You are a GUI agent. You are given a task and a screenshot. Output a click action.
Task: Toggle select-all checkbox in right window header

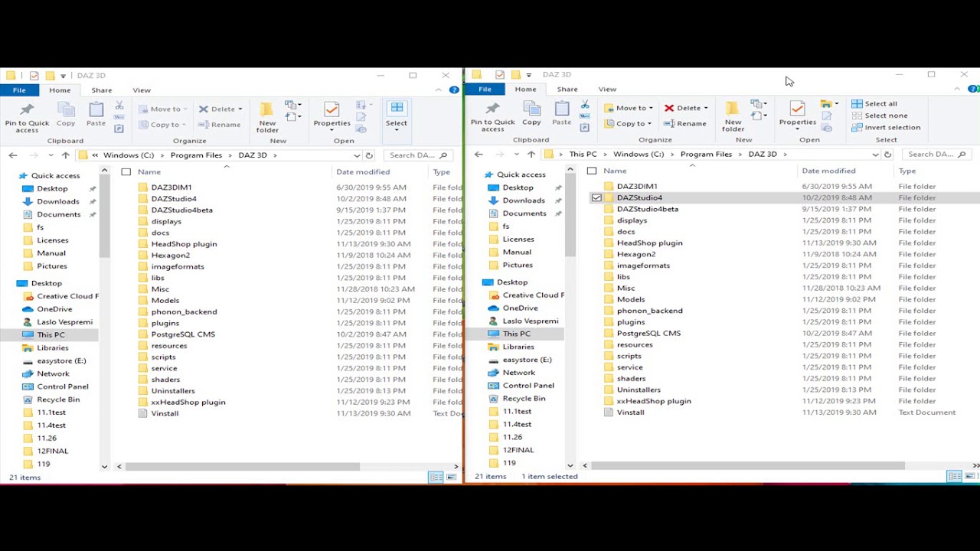pos(592,171)
